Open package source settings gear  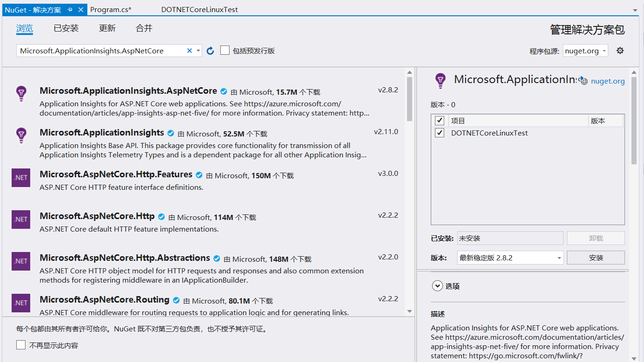(620, 51)
